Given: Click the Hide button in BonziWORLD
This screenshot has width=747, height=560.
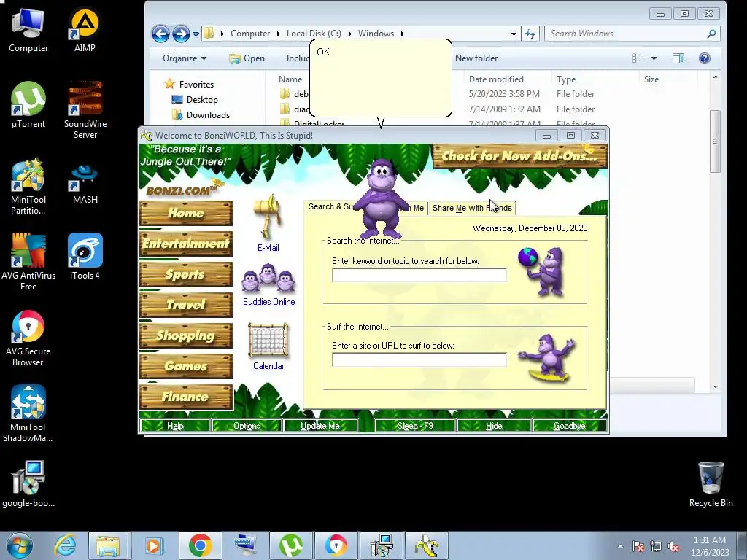Looking at the screenshot, I should pyautogui.click(x=494, y=426).
